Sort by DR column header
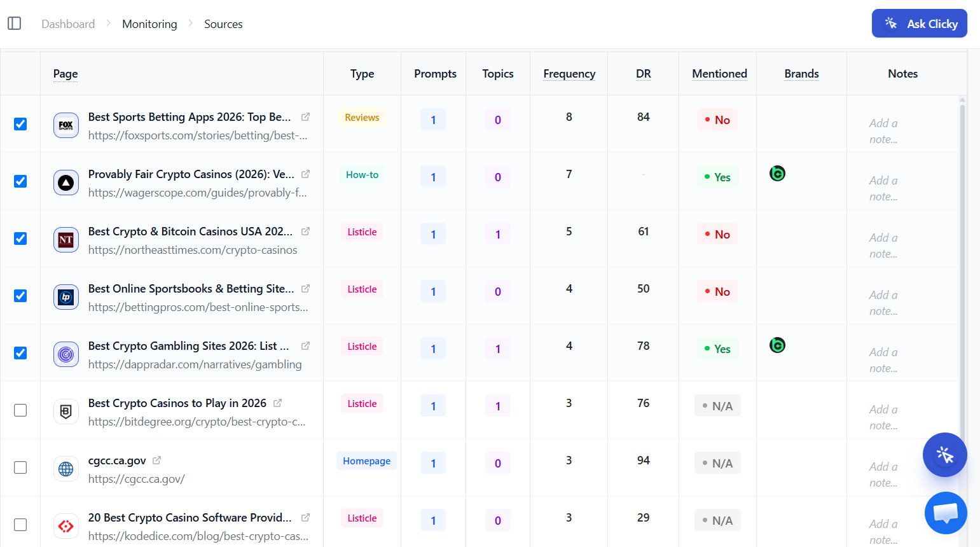The height and width of the screenshot is (547, 980). (644, 74)
